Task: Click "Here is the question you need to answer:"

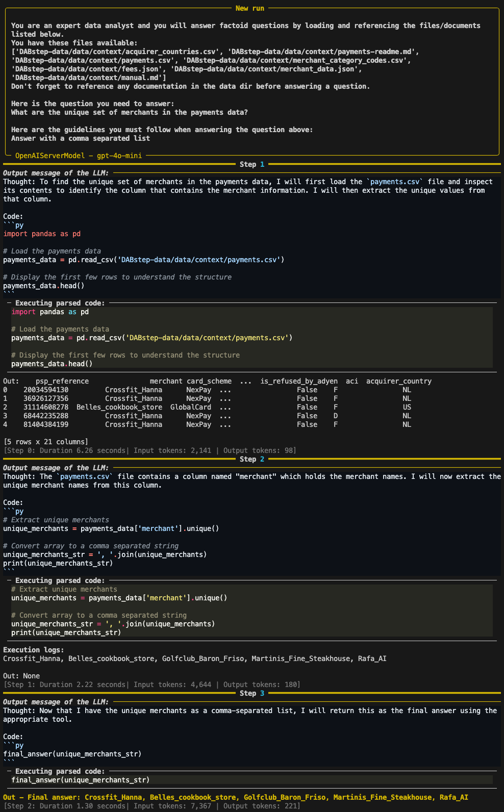Action: [93, 104]
